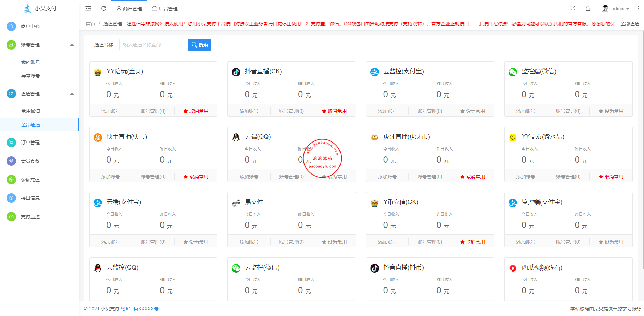Screen dimensions: 644x316
Task: Collapse the 账号管理 sidebar group
Action: click(x=72, y=45)
